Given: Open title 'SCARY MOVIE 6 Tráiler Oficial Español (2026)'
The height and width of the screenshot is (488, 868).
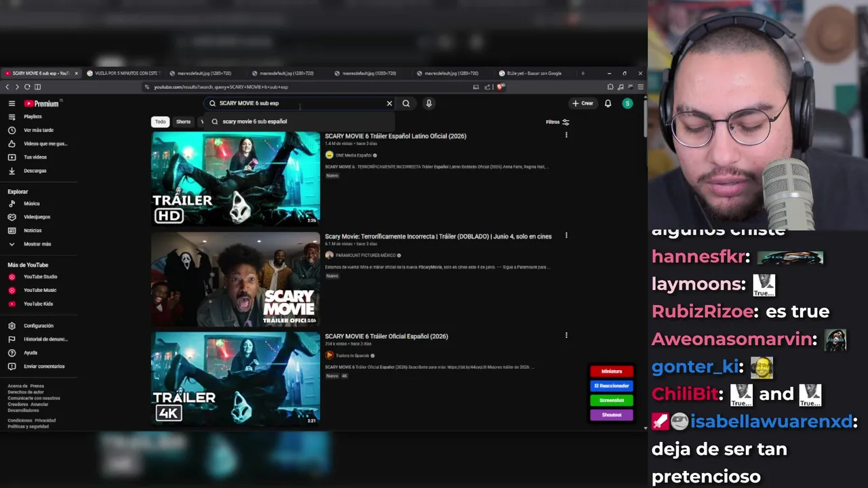Looking at the screenshot, I should coord(387,336).
